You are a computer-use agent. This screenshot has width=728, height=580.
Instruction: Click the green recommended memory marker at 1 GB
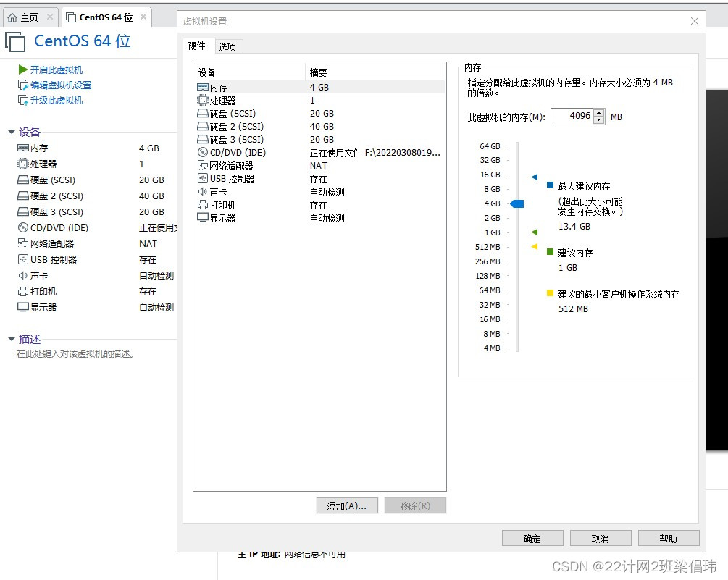(x=535, y=232)
